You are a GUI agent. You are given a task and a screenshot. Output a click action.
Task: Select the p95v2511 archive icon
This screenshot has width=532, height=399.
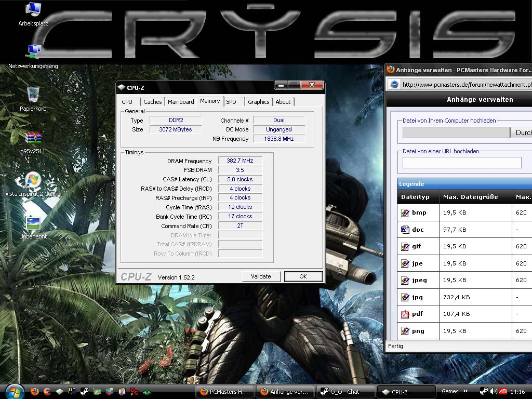33,137
